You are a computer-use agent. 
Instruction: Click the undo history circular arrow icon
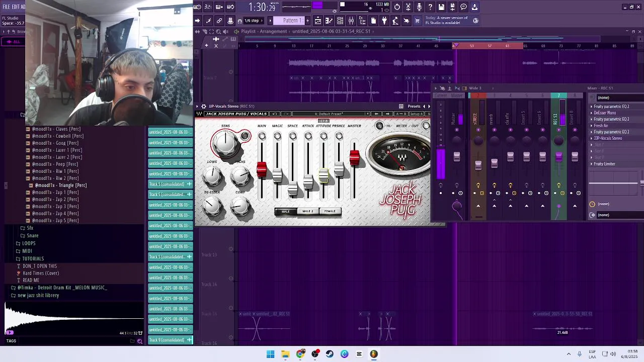(x=397, y=7)
